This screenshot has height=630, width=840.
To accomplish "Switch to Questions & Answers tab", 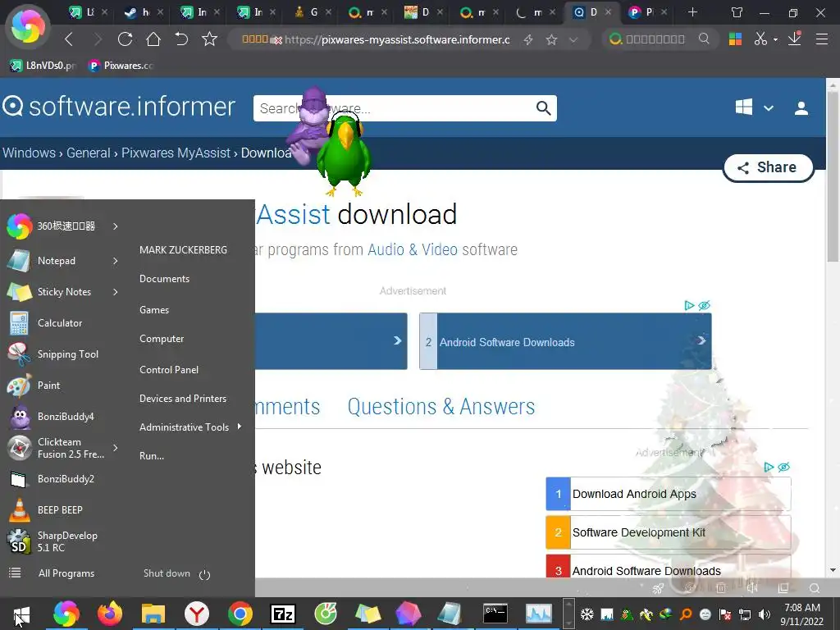I will coord(441,407).
